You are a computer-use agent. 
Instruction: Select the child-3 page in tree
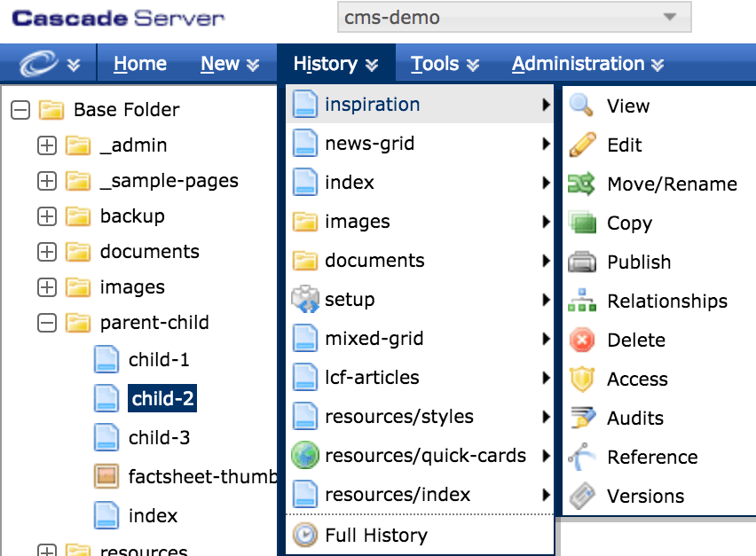(159, 437)
